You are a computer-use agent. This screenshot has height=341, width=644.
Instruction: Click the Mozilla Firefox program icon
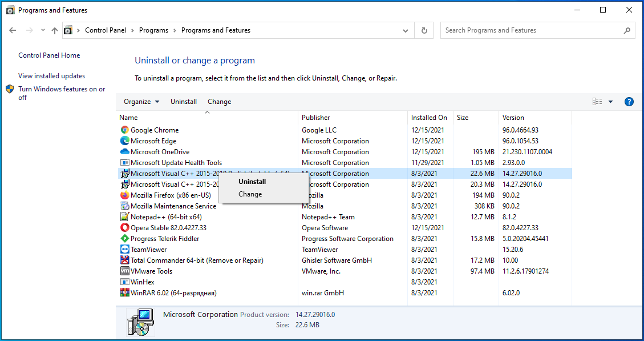pyautogui.click(x=125, y=195)
